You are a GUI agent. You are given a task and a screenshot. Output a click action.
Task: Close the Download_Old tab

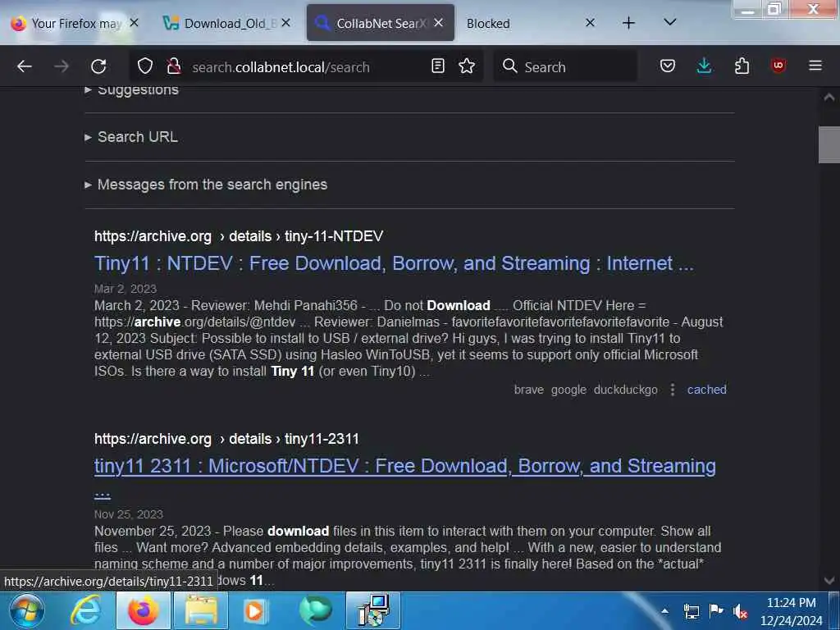286,22
